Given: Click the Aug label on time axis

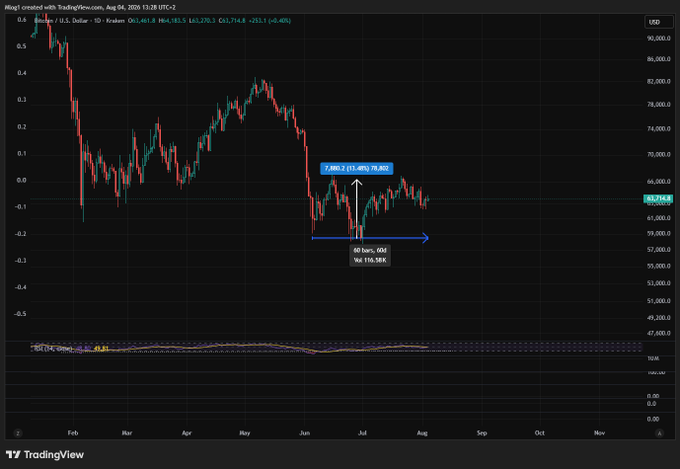Looking at the screenshot, I should [x=422, y=433].
